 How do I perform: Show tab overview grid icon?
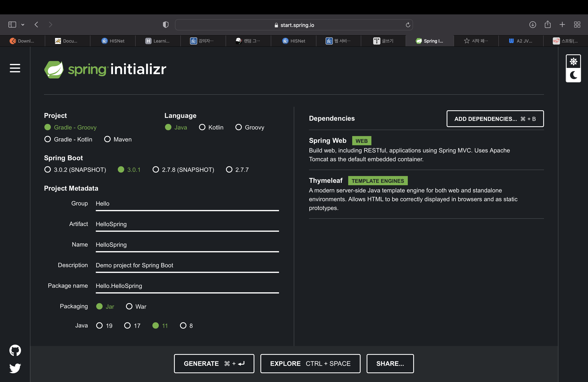577,25
